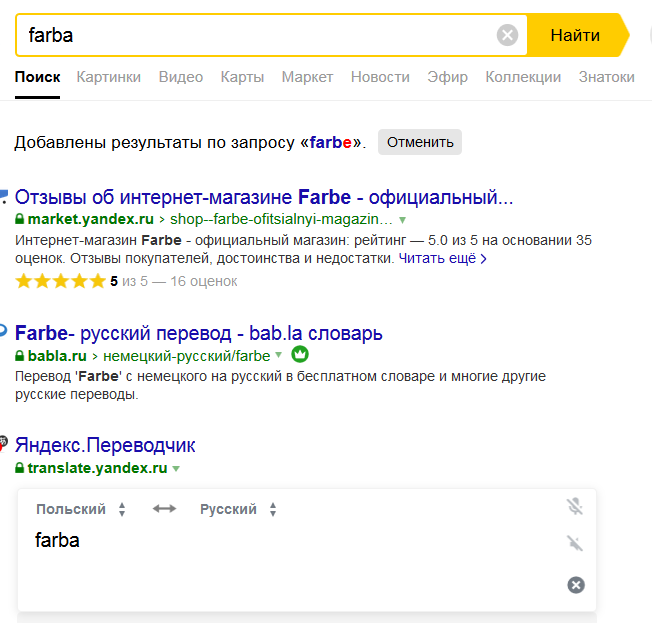Open the Польский source language selector

(x=81, y=509)
